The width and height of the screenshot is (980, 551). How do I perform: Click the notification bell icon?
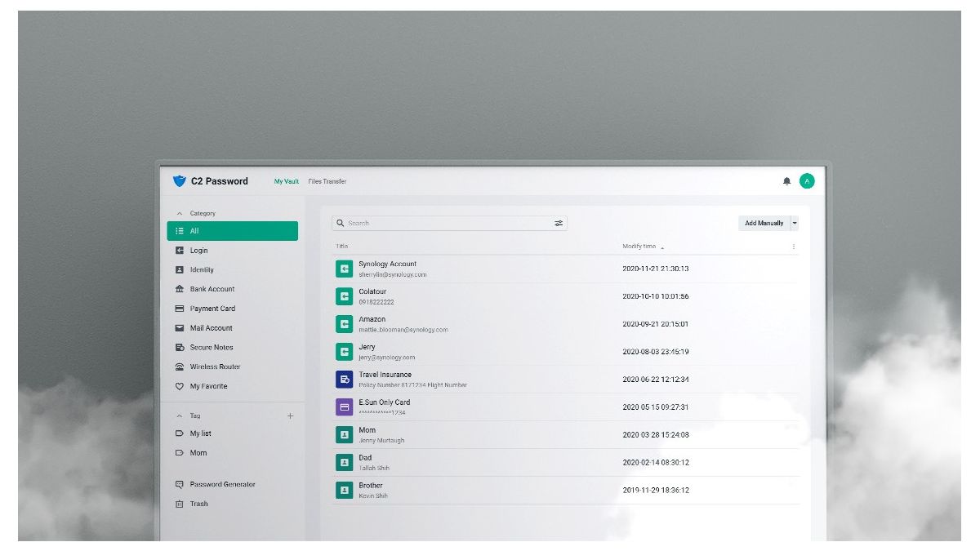pyautogui.click(x=786, y=181)
